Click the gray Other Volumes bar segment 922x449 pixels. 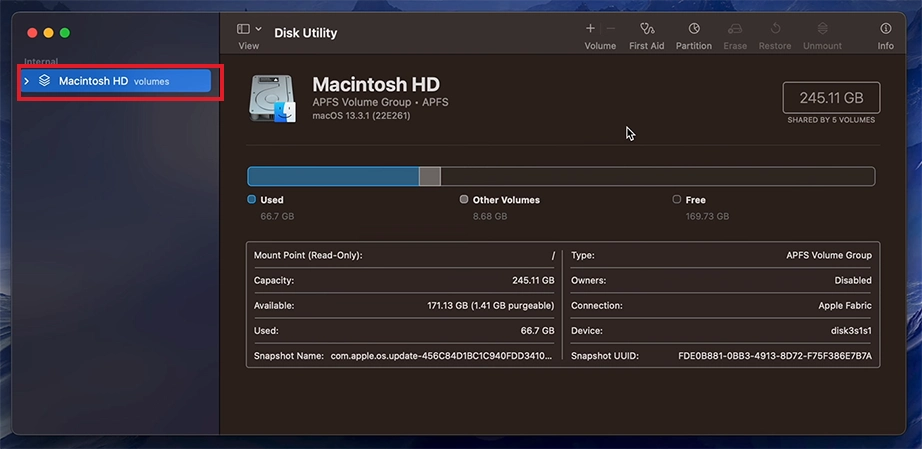(430, 176)
